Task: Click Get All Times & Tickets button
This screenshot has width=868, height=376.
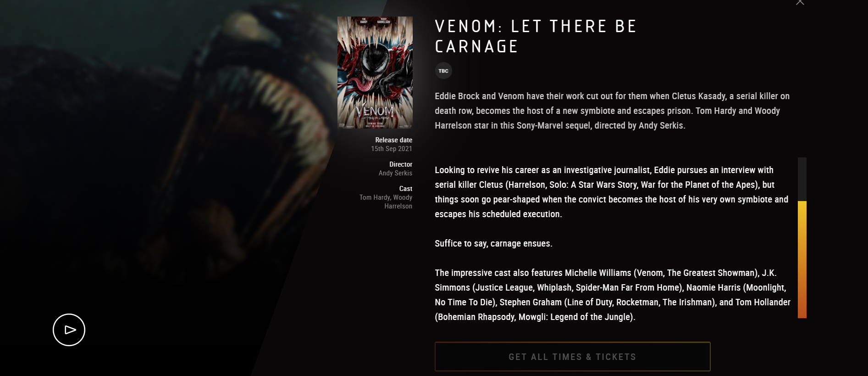Action: click(x=573, y=356)
